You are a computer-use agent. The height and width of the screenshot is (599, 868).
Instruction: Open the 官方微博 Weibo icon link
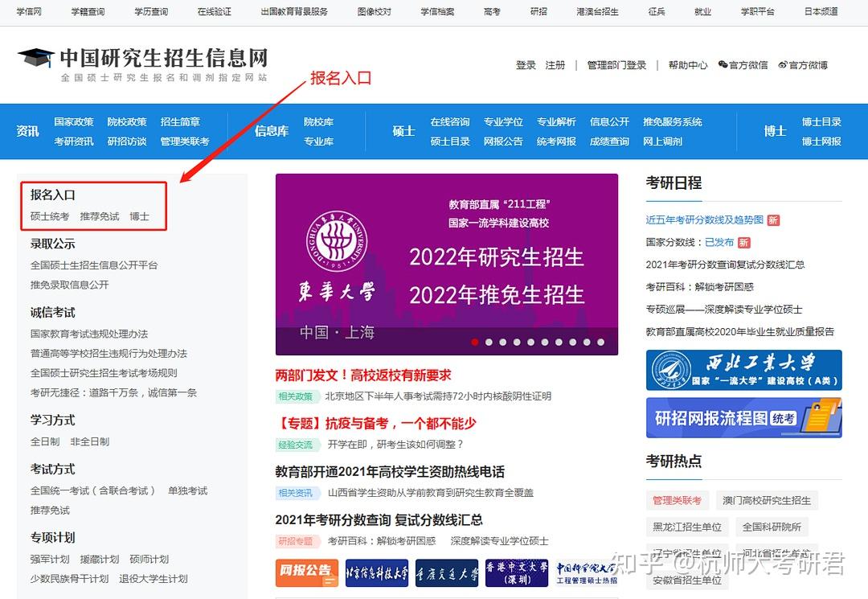point(803,65)
